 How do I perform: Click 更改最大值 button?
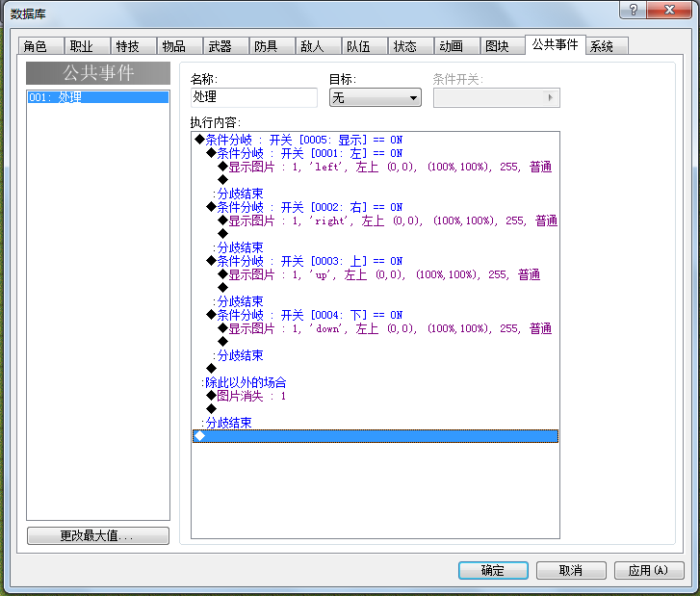click(x=98, y=535)
